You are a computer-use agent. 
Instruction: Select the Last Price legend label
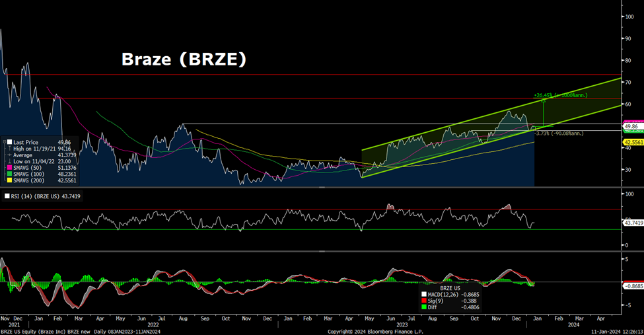[x=26, y=142]
